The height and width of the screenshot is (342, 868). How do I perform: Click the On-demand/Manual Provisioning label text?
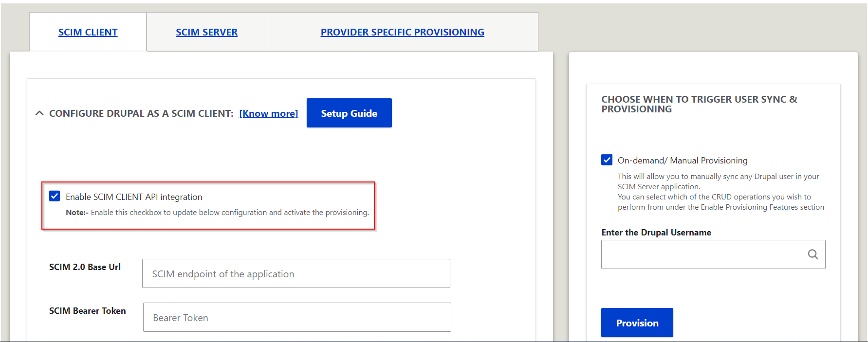(x=682, y=160)
